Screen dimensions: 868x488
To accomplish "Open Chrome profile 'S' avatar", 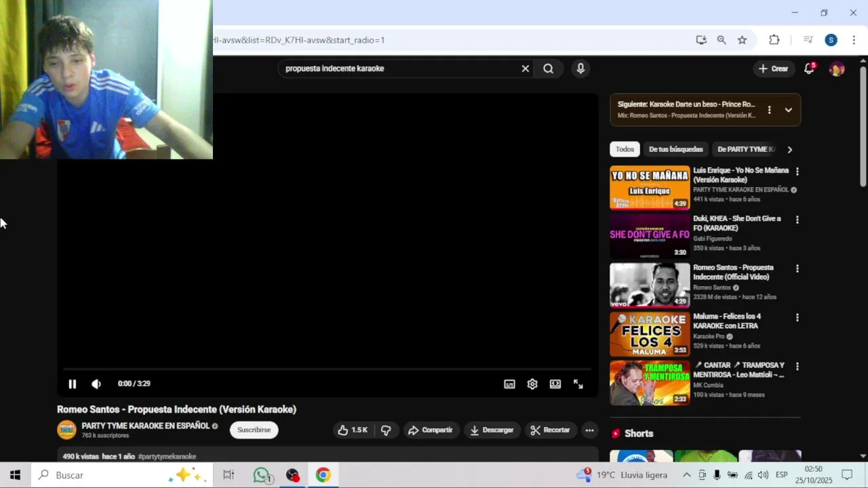I will coord(831,40).
